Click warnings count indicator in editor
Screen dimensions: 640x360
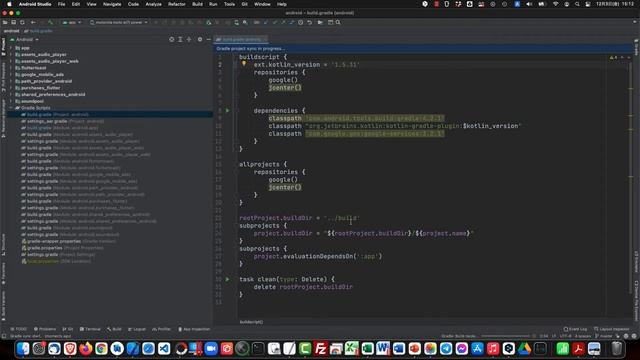(x=613, y=58)
